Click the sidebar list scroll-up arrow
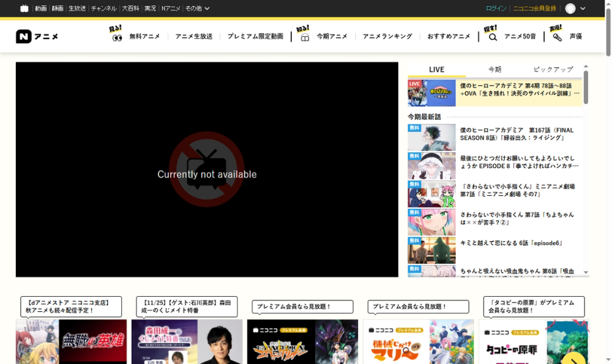Viewport: 612px width, 364px height. click(x=586, y=66)
